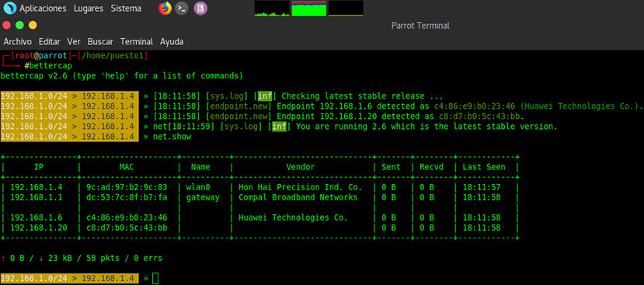The image size is (644, 285).
Task: Open the first system monitor graph applet
Action: pos(272,9)
